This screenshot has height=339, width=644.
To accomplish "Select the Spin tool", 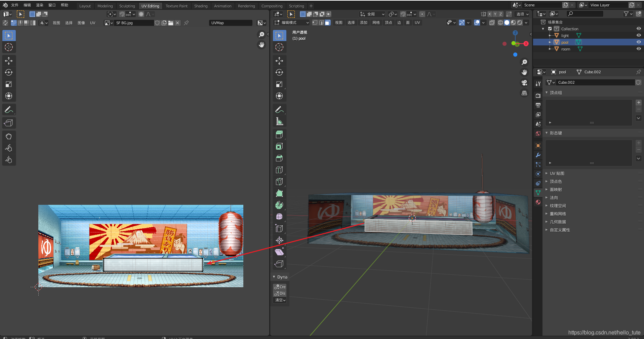I will coord(279,205).
